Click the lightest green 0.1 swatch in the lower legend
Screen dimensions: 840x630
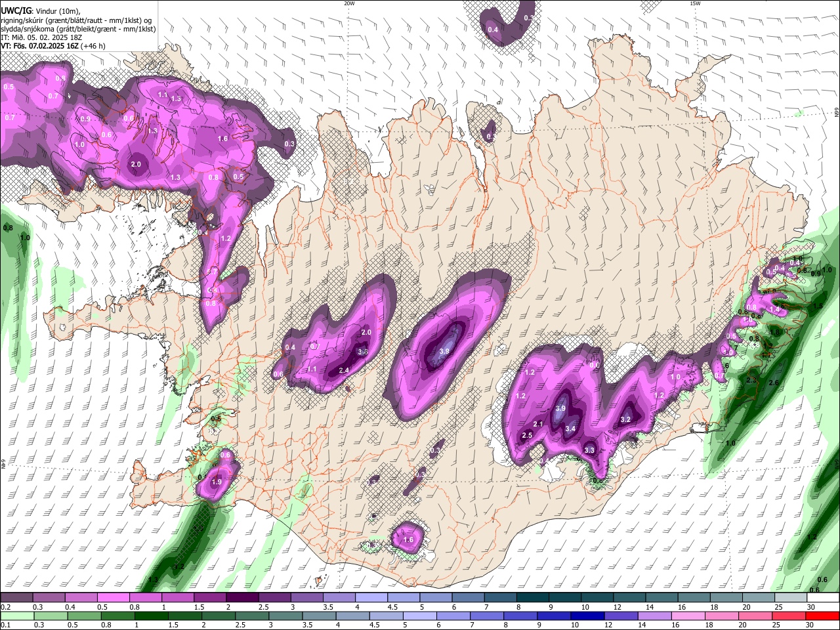pos(16,616)
